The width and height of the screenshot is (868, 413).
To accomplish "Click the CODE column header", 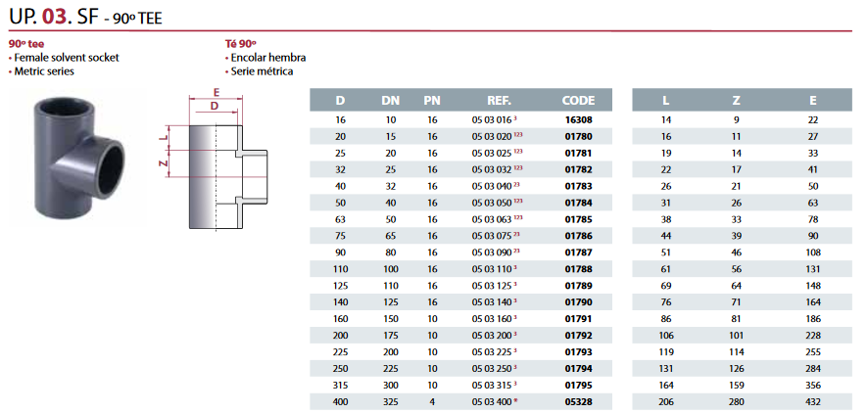I will [579, 100].
